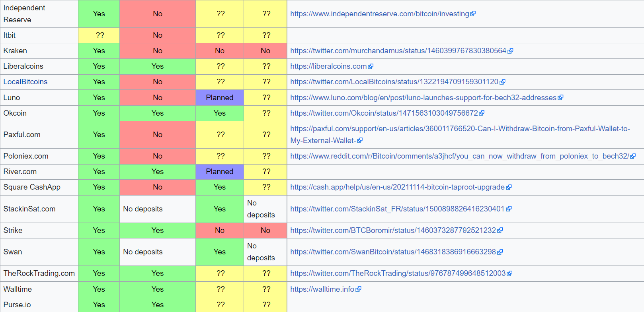The image size is (644, 312).
Task: Open the cash.app taproot upgrade link
Action: click(397, 187)
